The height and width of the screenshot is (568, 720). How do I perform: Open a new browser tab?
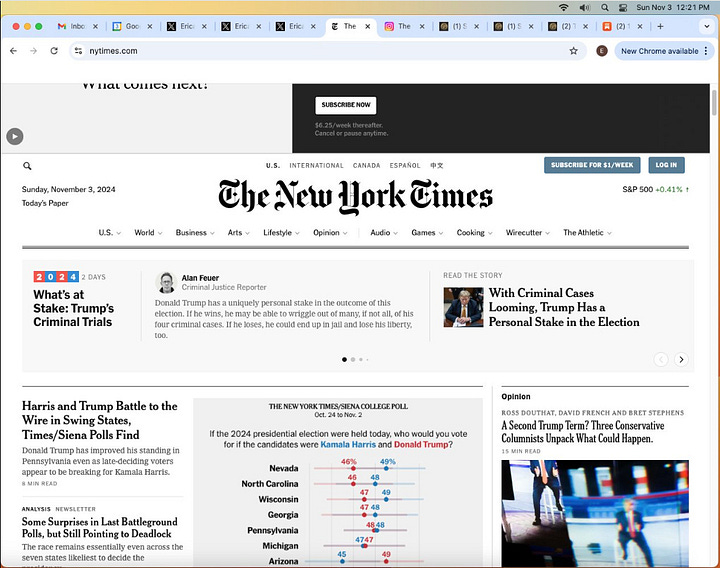(660, 26)
